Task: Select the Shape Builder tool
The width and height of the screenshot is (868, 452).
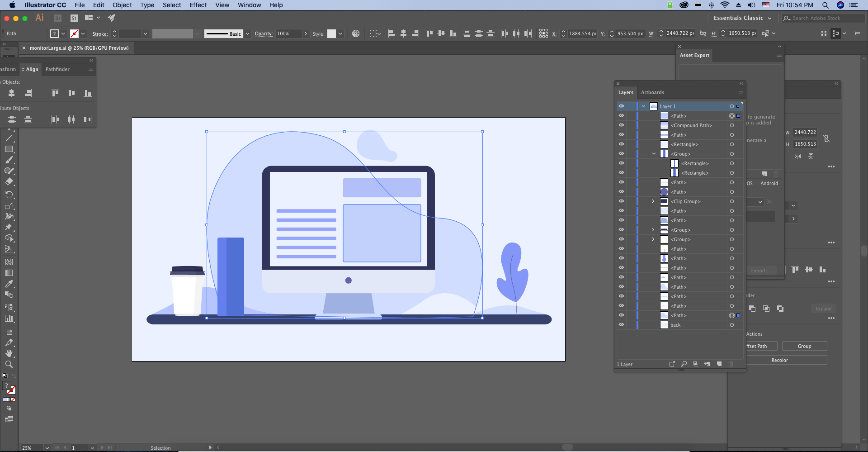Action: 9,238
